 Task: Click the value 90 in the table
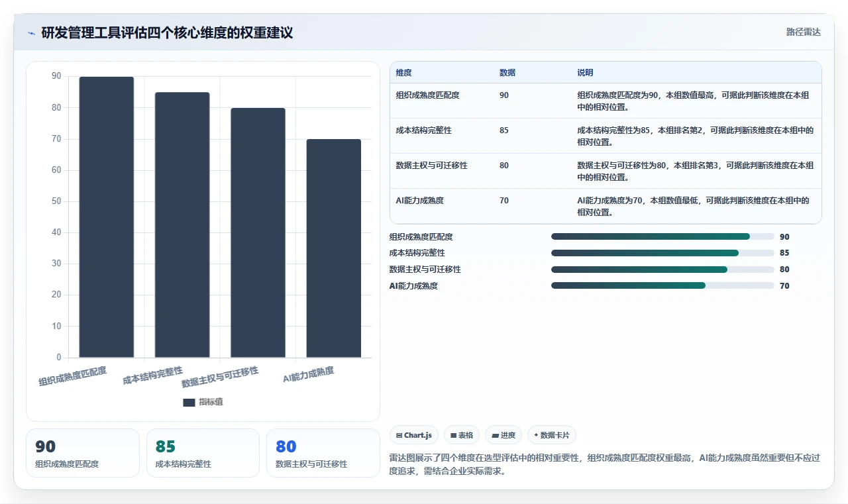point(504,95)
